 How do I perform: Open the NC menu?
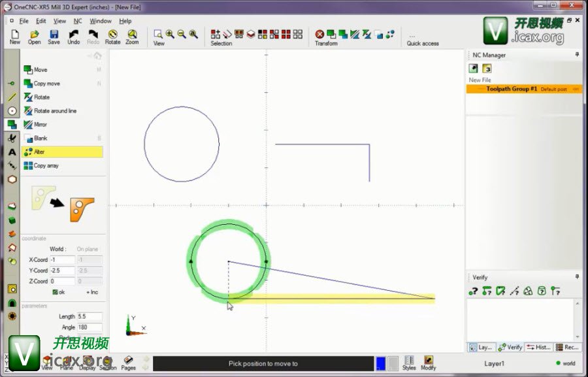point(78,21)
